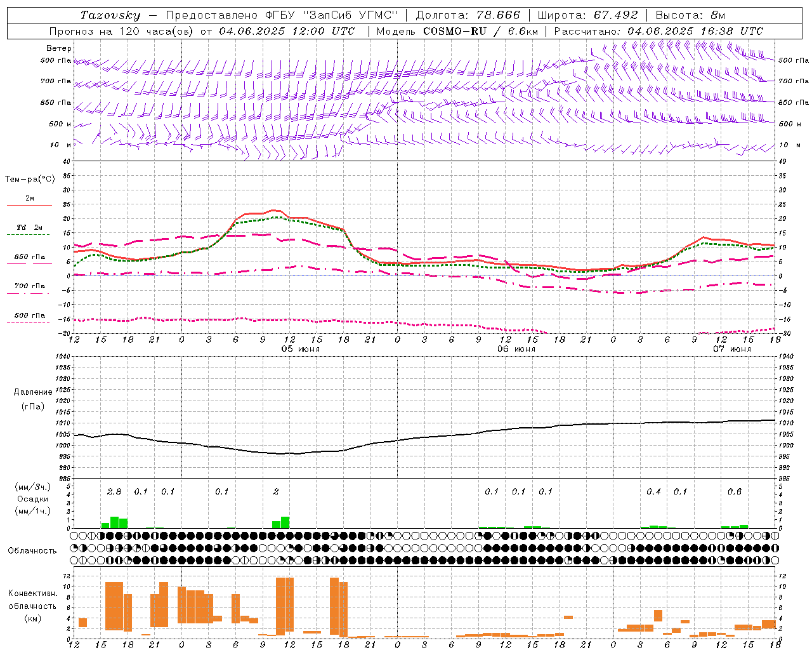This screenshot has height=650, width=812.
Task: Click the (гПа) pressure unit label
Action: [33, 407]
